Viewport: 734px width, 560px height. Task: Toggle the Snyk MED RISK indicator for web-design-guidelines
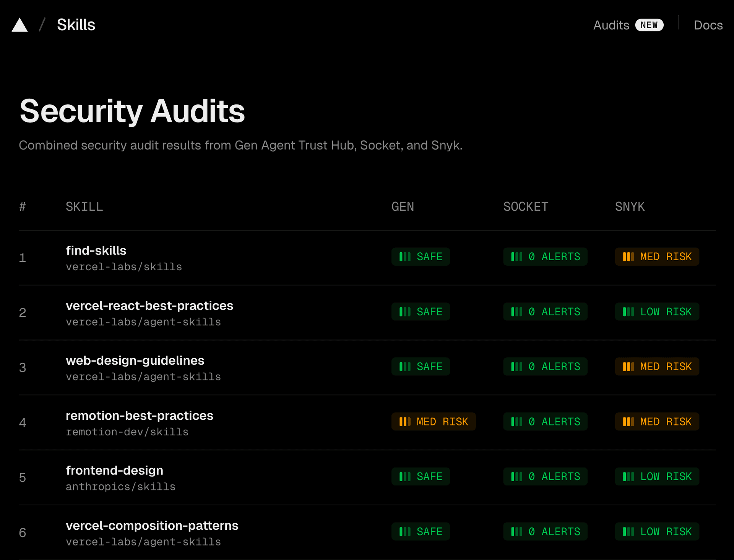point(657,366)
